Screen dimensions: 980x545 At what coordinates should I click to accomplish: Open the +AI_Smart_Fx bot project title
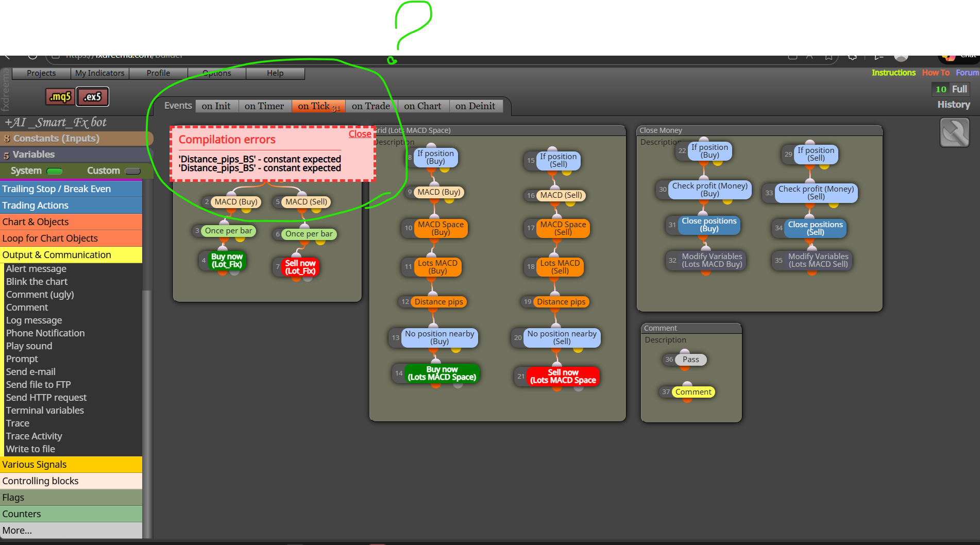[x=56, y=123]
